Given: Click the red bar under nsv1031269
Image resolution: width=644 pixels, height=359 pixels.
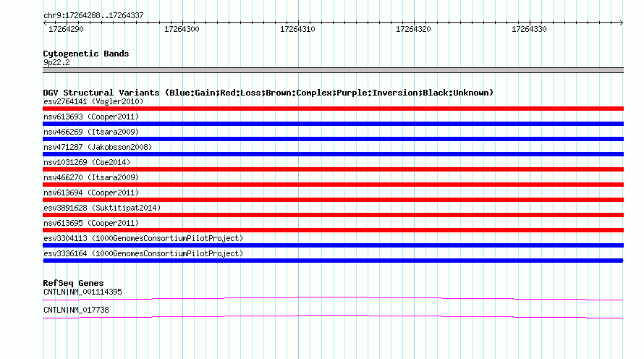Looking at the screenshot, I should pos(333,169).
